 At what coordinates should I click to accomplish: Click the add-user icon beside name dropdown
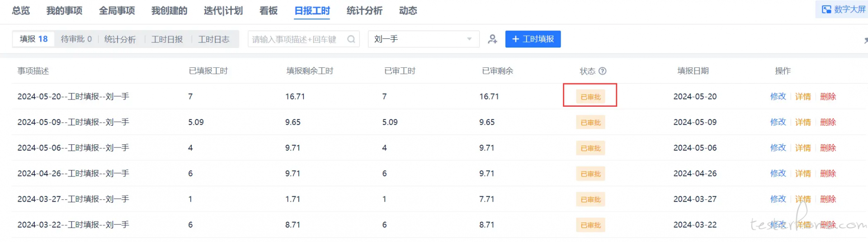coord(492,39)
